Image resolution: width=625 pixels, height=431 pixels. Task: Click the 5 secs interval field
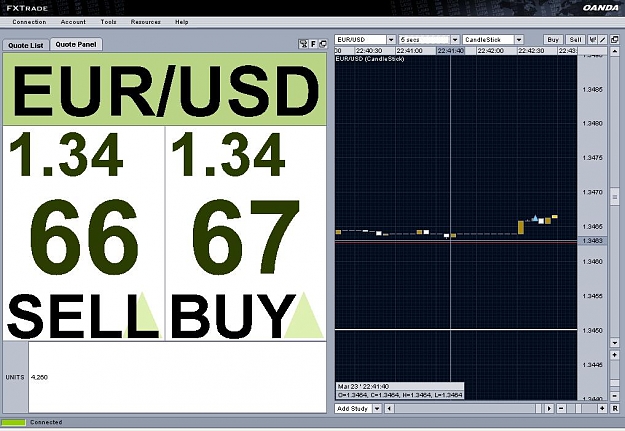tap(424, 39)
